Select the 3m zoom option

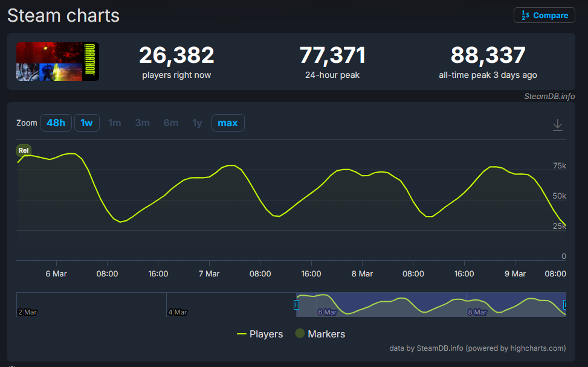click(143, 123)
